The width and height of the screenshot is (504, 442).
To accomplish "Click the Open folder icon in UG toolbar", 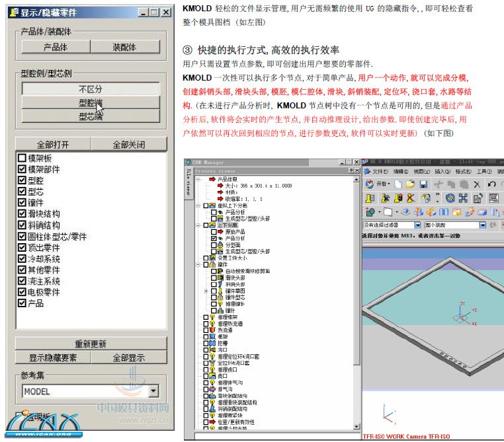I will click(411, 184).
